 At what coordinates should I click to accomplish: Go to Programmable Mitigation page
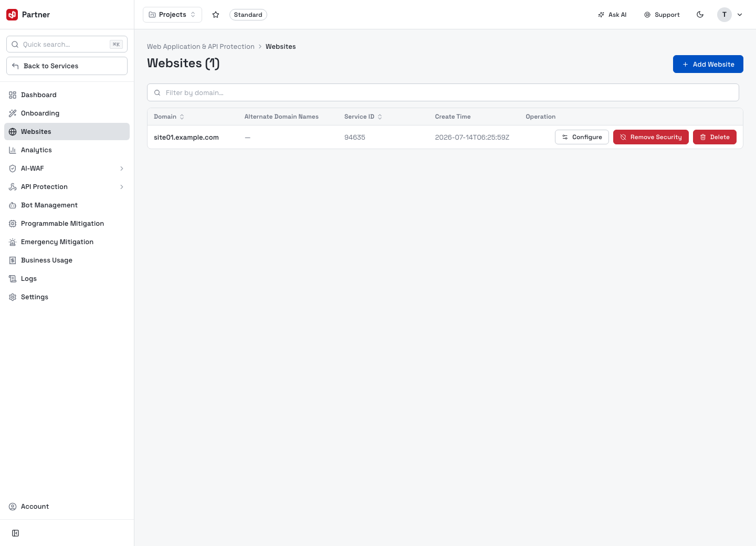pos(67,224)
